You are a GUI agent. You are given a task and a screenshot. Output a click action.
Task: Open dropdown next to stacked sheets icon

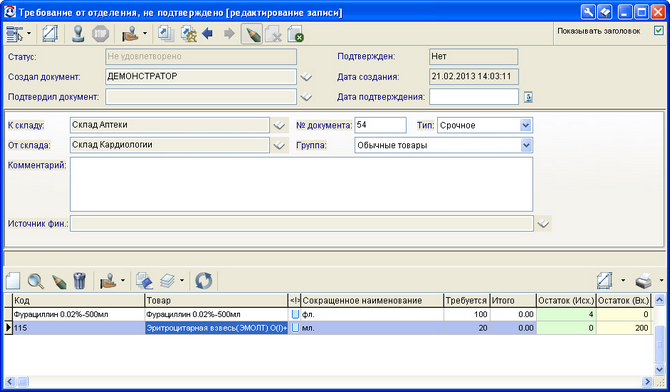182,281
